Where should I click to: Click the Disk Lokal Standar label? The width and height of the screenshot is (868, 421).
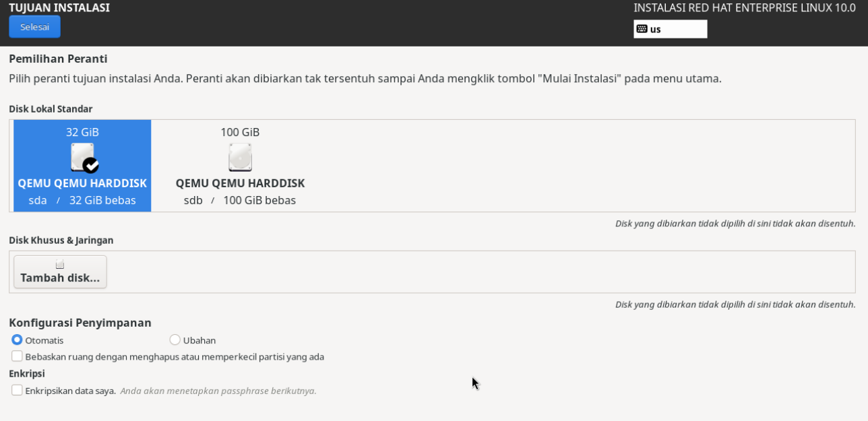(51, 109)
